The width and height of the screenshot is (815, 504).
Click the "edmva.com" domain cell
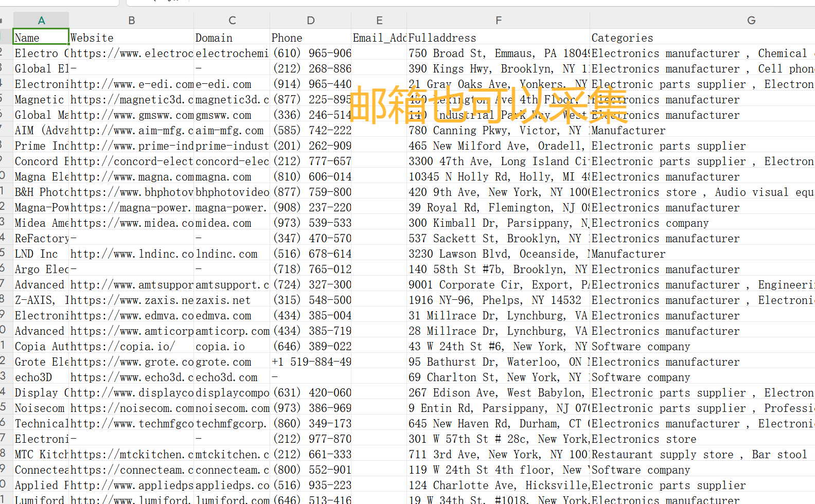(232, 315)
